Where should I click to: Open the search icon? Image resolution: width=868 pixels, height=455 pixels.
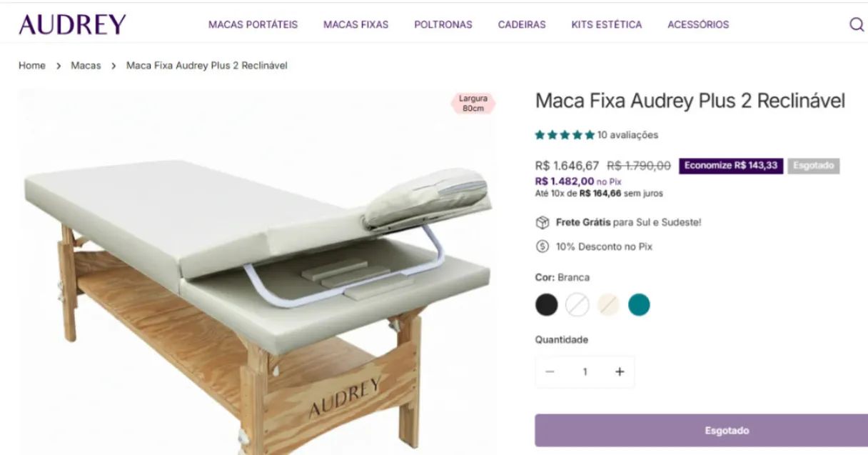[855, 24]
